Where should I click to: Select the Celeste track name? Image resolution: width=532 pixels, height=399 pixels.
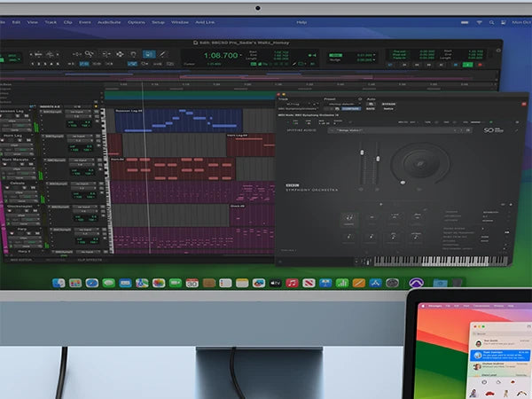17,184
